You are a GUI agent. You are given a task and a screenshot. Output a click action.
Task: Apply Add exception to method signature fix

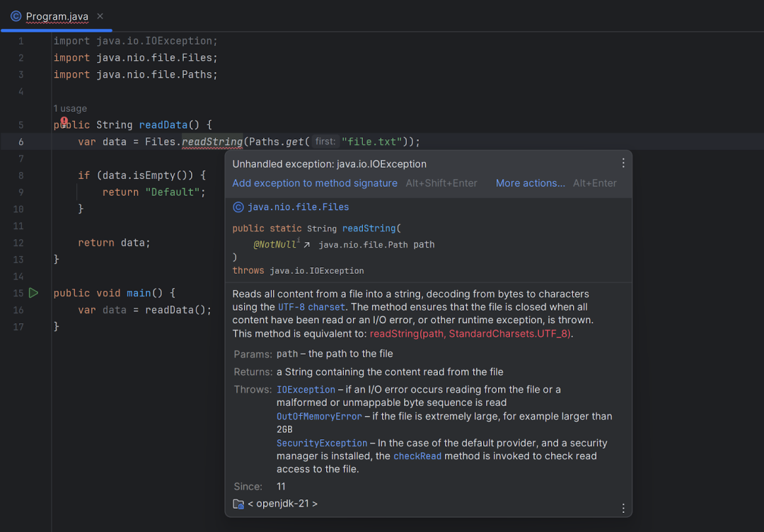point(314,183)
